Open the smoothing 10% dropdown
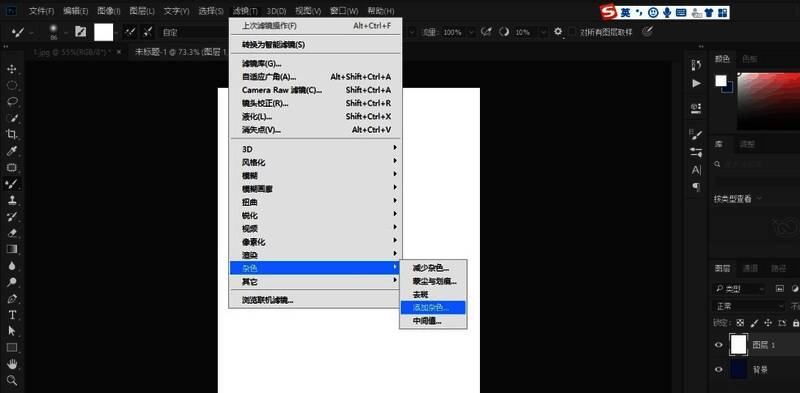The height and width of the screenshot is (393, 800). point(543,32)
